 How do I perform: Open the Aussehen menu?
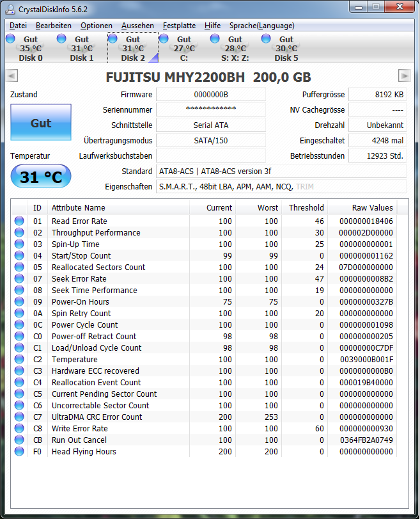pos(137,26)
